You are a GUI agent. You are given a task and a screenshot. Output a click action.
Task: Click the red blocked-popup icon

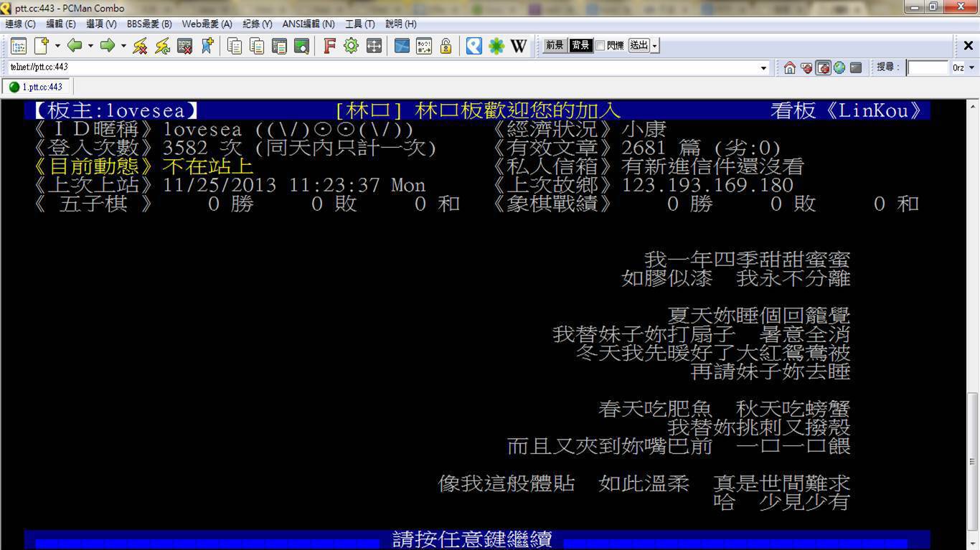[x=806, y=67]
